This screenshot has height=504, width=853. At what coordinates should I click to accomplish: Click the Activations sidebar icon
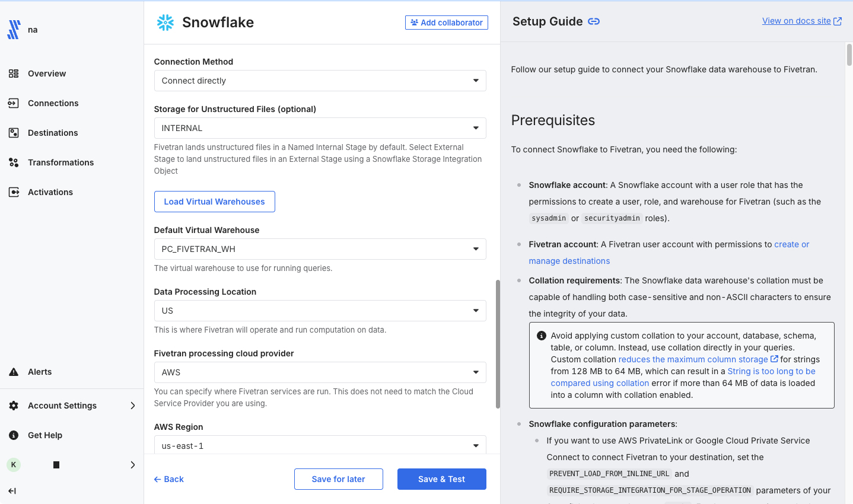(x=14, y=192)
